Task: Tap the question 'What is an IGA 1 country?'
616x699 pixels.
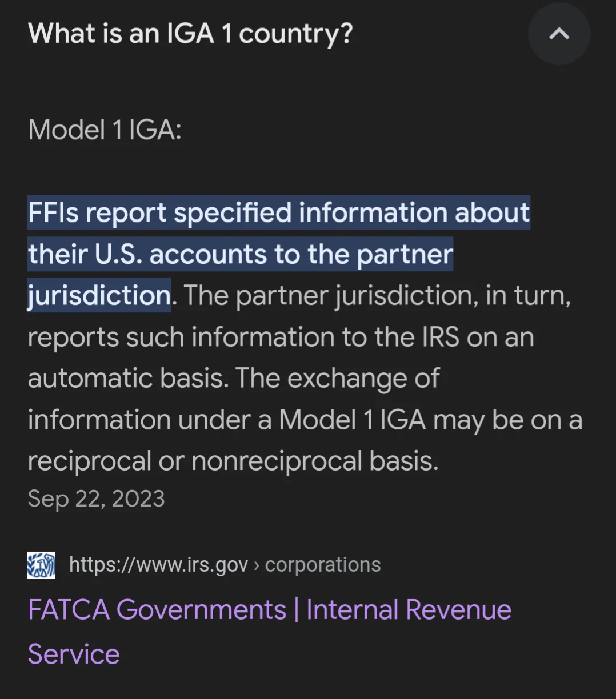Action: [190, 34]
